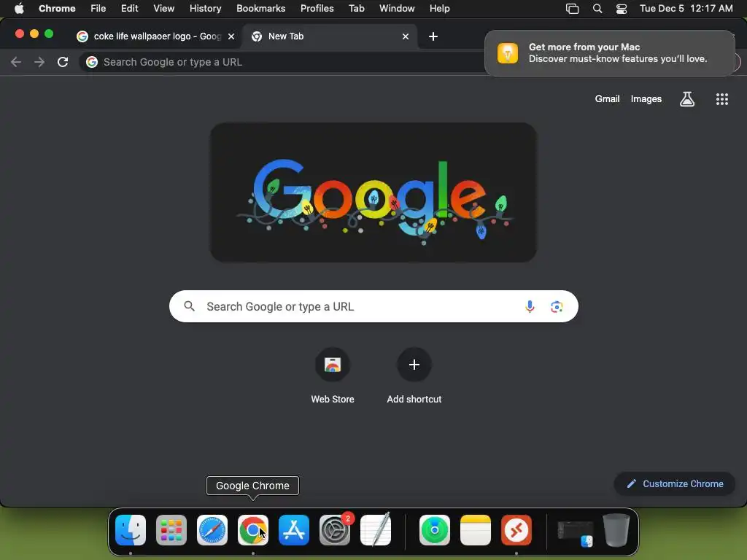Click the magnifier icon in search box

click(189, 306)
